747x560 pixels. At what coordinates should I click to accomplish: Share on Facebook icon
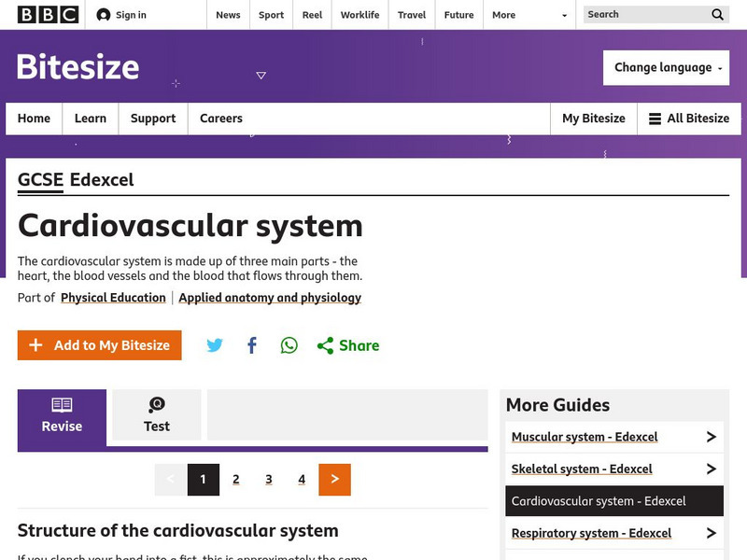[252, 344]
